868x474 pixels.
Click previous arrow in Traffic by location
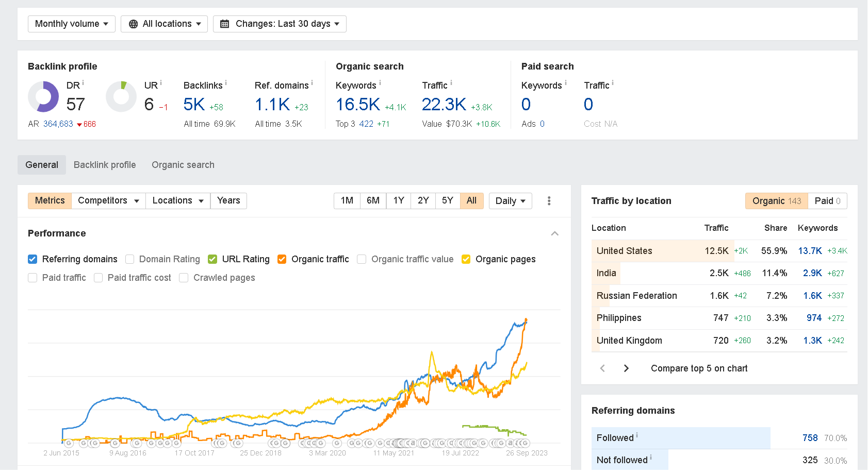(602, 368)
